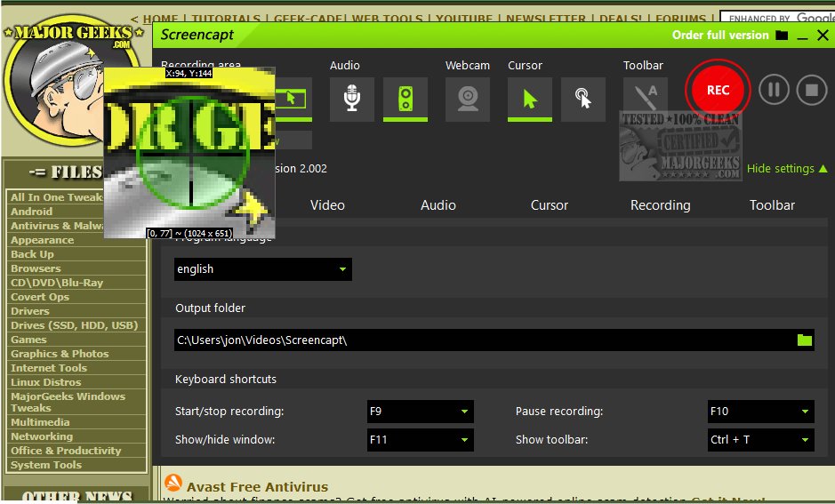Image resolution: width=835 pixels, height=504 pixels.
Task: Open Browsers category in sidebar
Action: tap(36, 268)
